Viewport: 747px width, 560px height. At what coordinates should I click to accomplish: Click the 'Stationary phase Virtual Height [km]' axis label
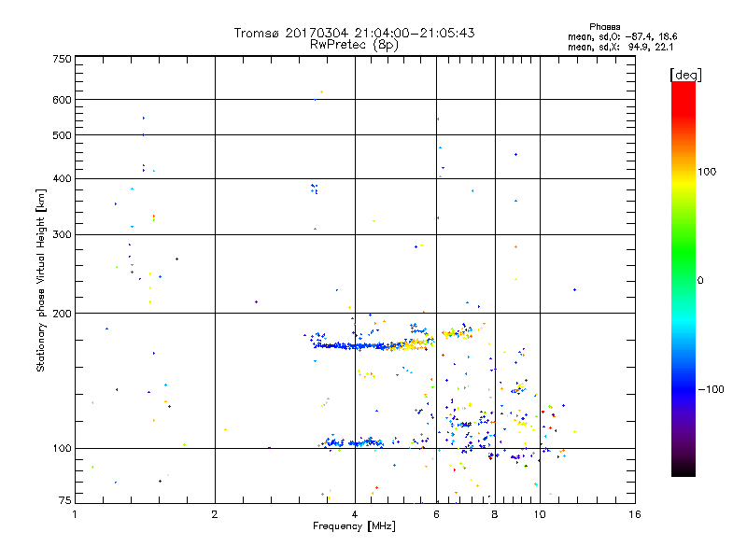coord(41,280)
